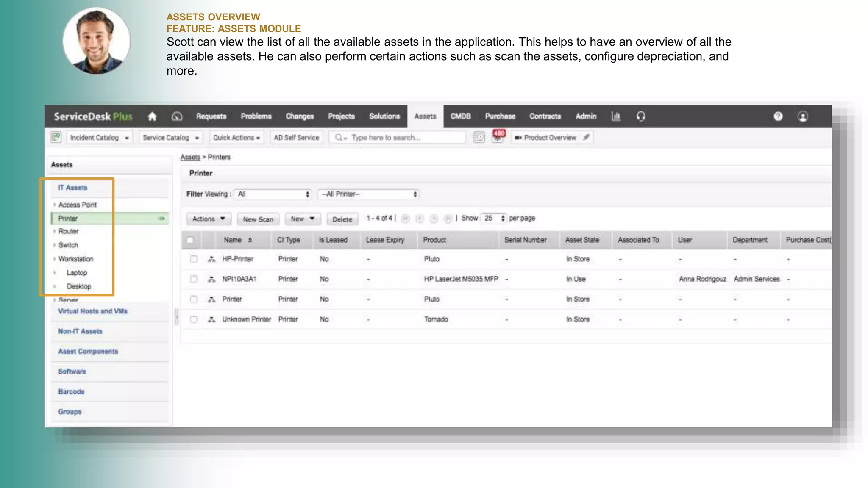This screenshot has height=488, width=868.
Task: Sort by Name column arrow
Action: [x=250, y=240]
